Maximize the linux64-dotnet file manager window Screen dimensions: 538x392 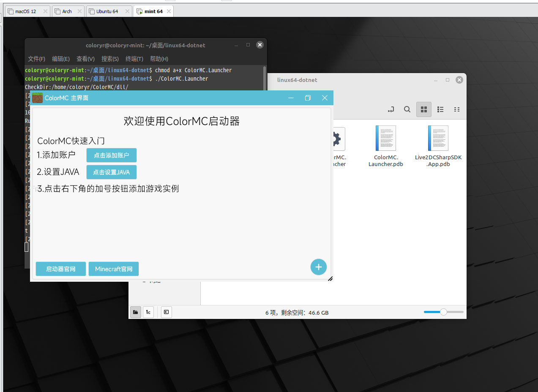(448, 80)
